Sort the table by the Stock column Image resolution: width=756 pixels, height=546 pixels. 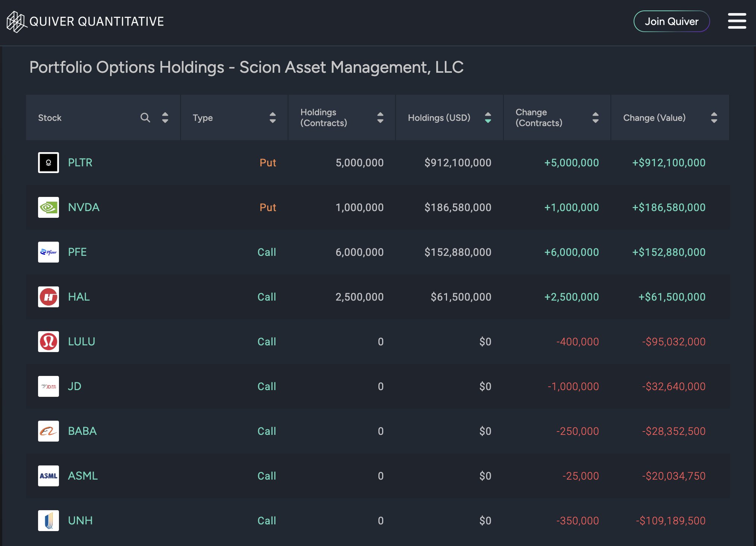[x=165, y=117]
